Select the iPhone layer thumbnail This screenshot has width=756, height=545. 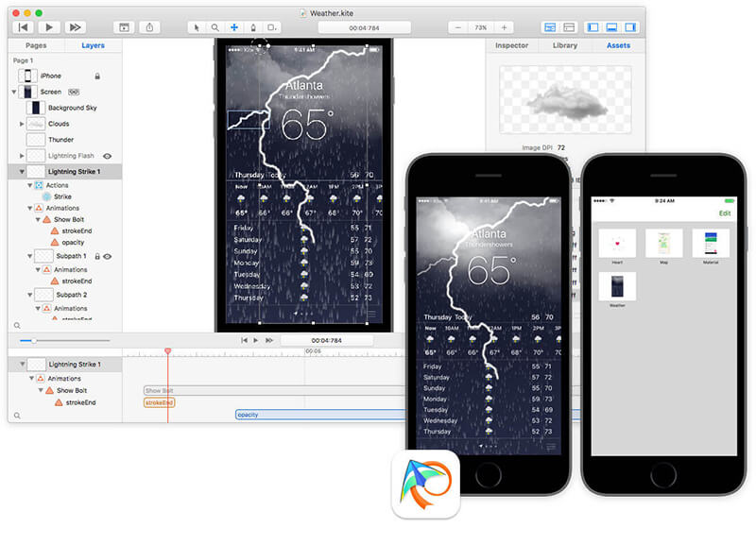click(28, 76)
